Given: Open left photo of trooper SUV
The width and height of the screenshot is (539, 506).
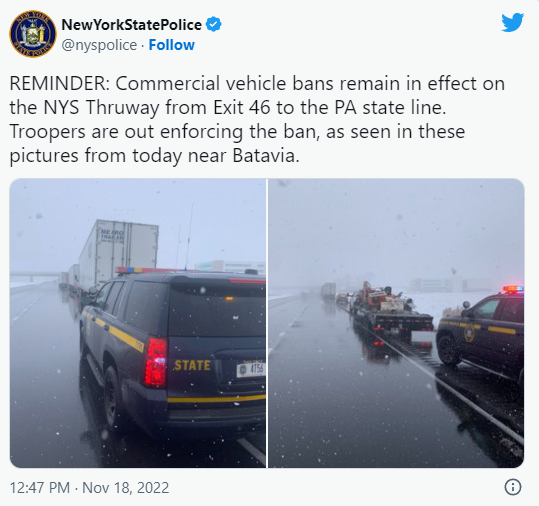Looking at the screenshot, I should (x=138, y=323).
